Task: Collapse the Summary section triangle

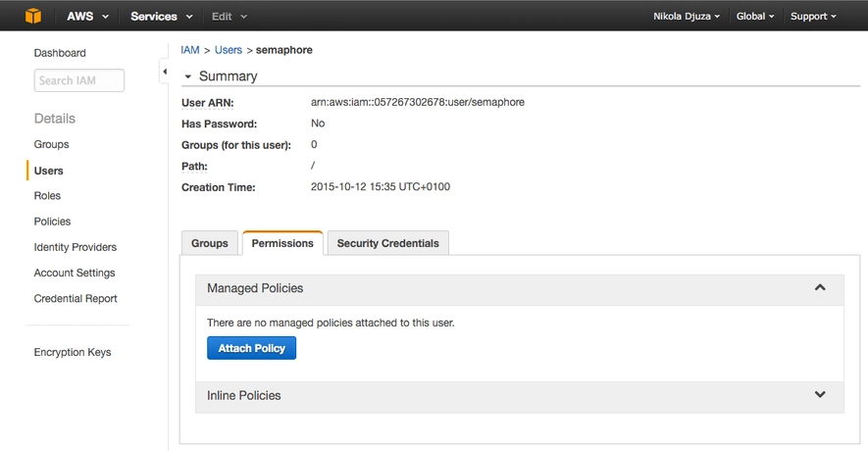Action: coord(188,76)
